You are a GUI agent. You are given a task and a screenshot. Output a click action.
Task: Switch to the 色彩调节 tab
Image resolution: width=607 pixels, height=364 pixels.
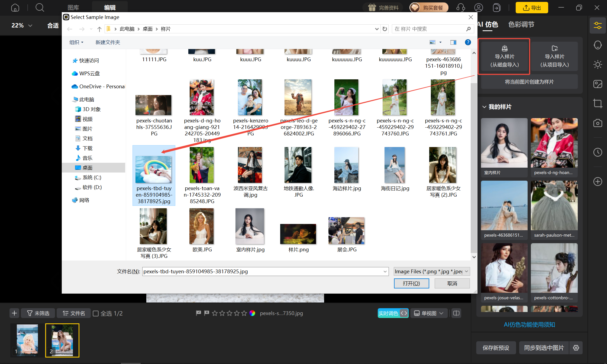click(521, 24)
